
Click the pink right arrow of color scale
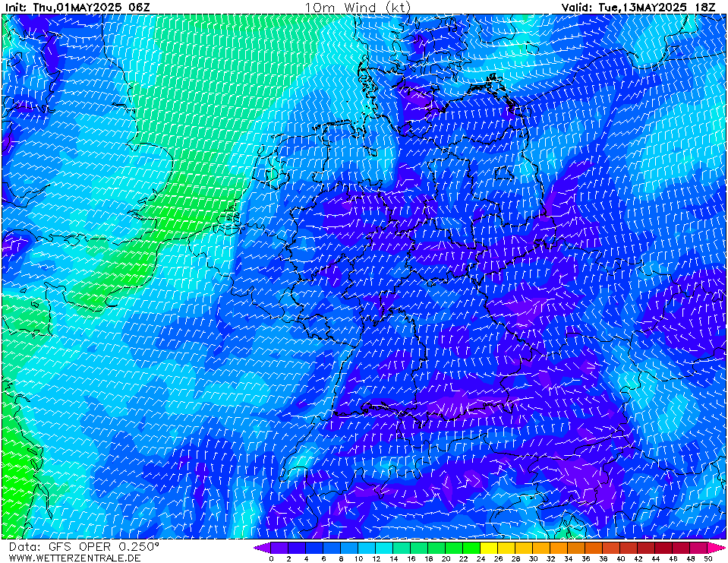point(717,548)
